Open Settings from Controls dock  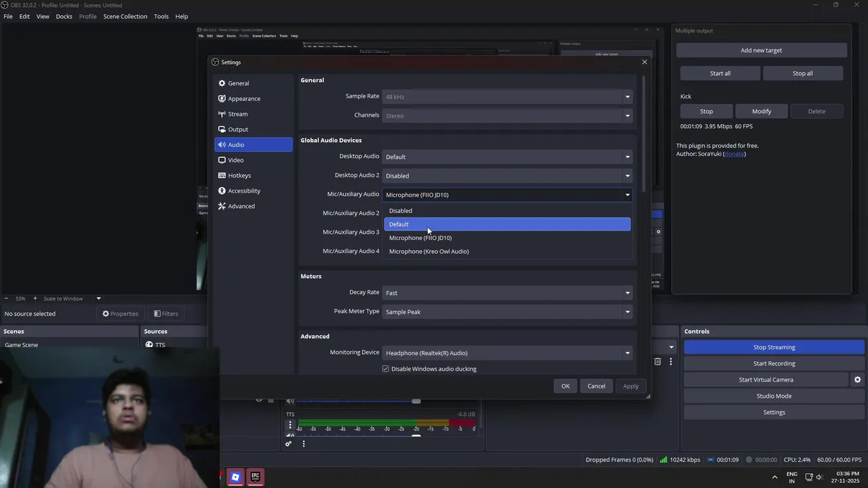click(x=774, y=413)
